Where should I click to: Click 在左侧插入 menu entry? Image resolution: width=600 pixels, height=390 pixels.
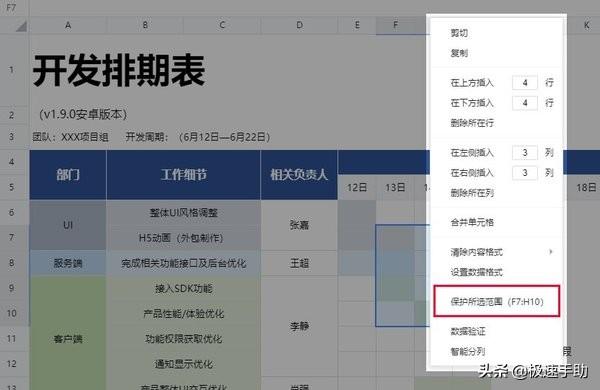pos(472,153)
